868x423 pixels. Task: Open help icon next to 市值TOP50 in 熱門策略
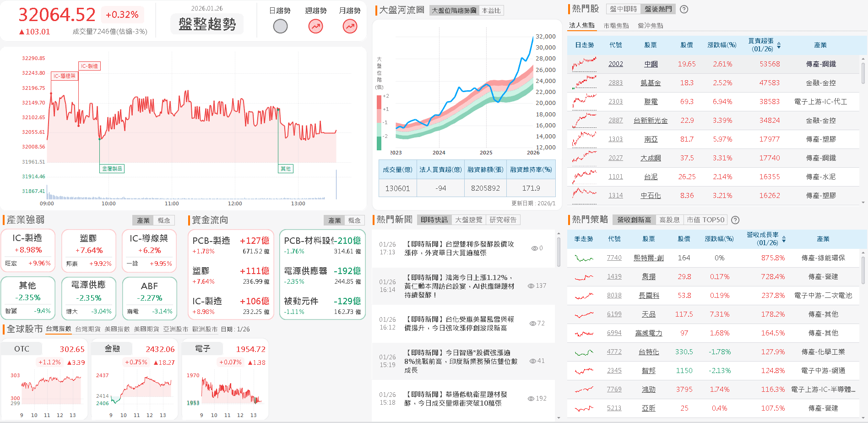(735, 220)
